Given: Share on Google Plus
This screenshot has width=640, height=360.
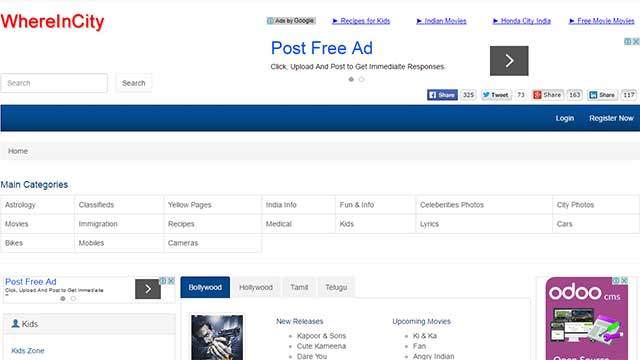Looking at the screenshot, I should tap(548, 95).
